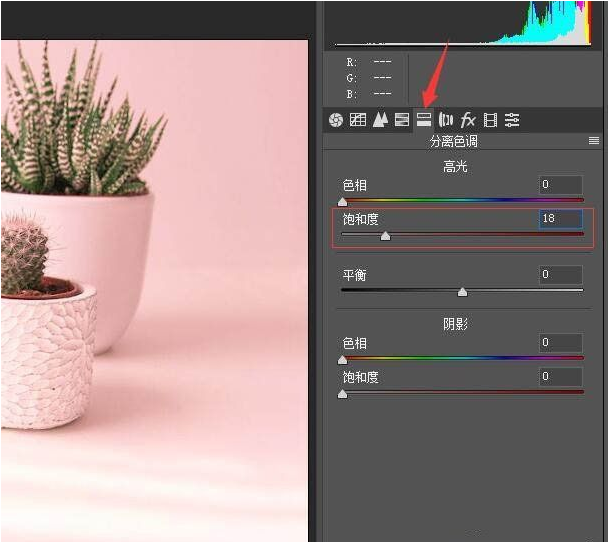This screenshot has height=542, width=608.
Task: Open the Basic panel aperture icon
Action: tap(336, 120)
